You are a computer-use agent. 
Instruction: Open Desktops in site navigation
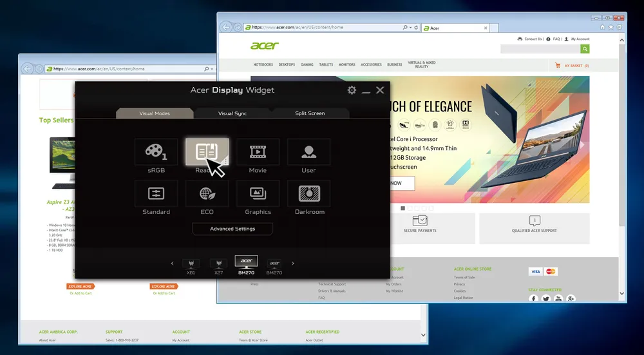coord(287,64)
